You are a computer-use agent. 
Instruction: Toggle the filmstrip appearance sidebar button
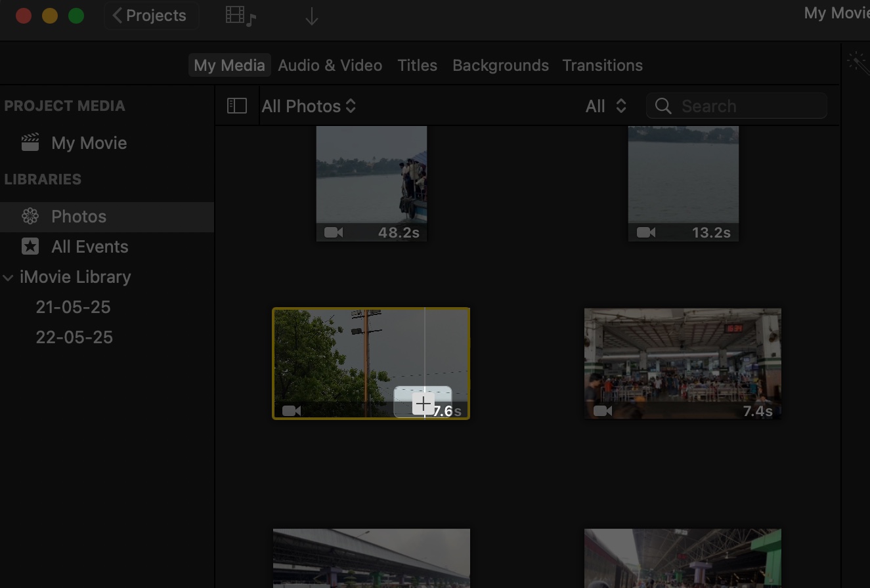tap(236, 106)
